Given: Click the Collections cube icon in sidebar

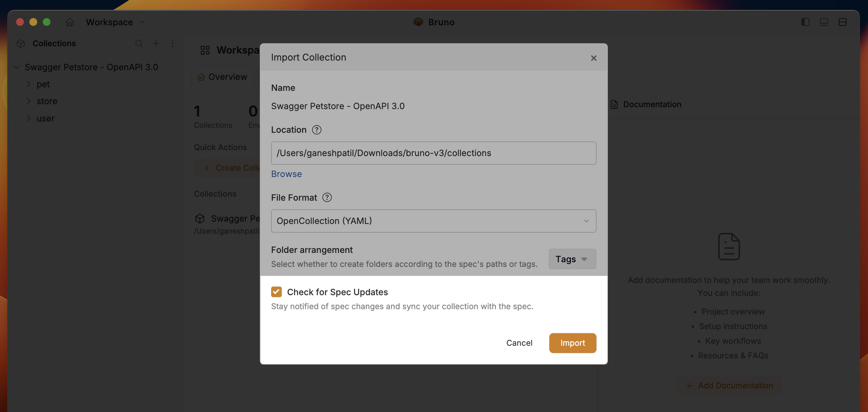Looking at the screenshot, I should click(20, 43).
